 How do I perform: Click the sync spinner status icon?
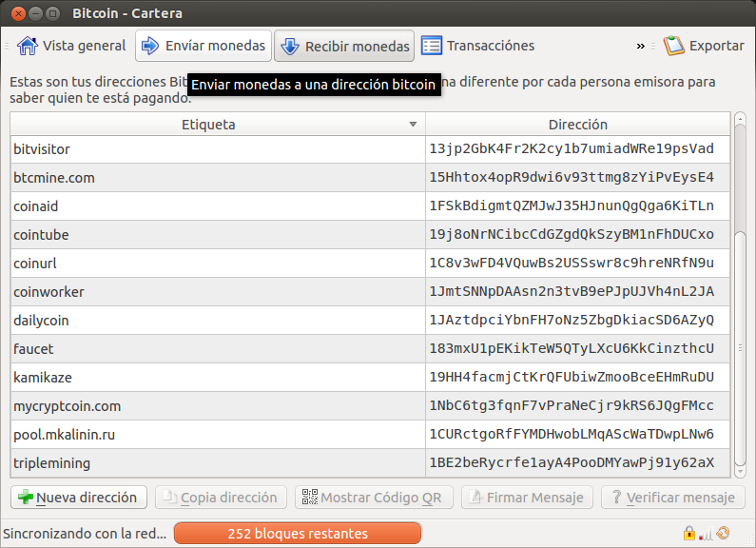click(723, 533)
